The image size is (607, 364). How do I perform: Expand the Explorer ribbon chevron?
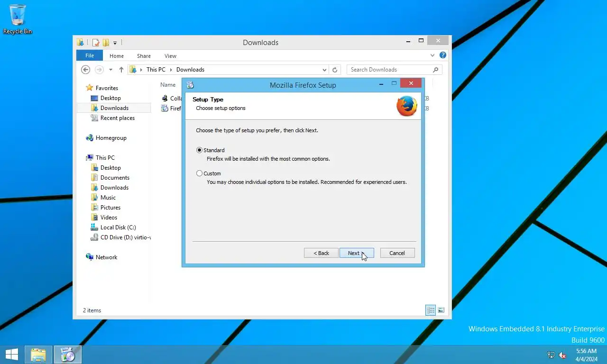432,55
